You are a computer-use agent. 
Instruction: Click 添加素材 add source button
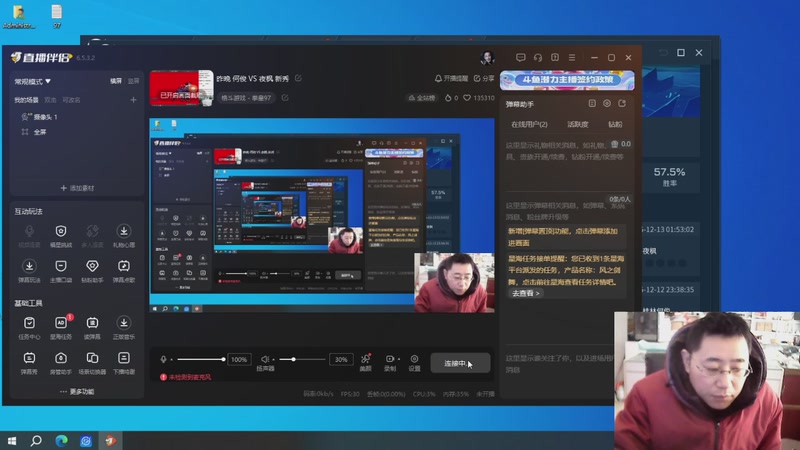[77, 188]
